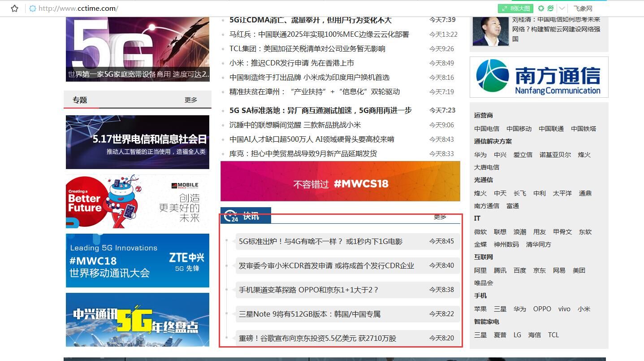644x361 pixels.
Task: Open the Better Future MWC banner
Action: 138,202
